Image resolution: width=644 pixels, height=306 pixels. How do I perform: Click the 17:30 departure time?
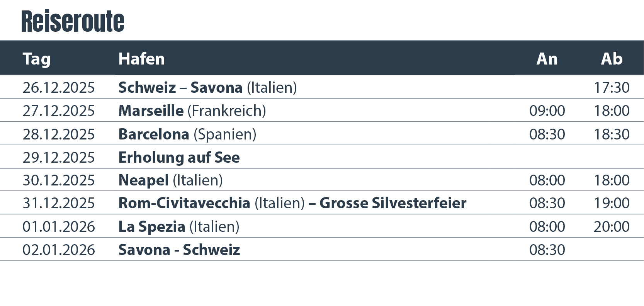point(612,88)
